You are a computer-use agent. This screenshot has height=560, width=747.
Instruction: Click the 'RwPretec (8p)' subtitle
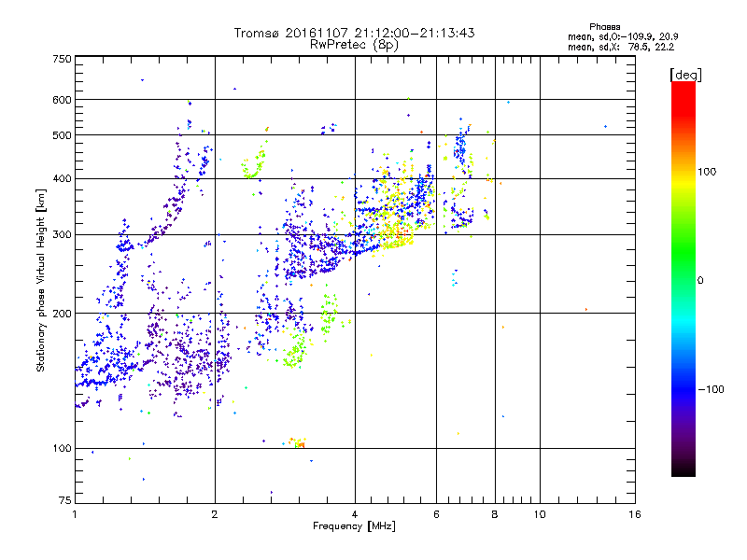(x=354, y=45)
